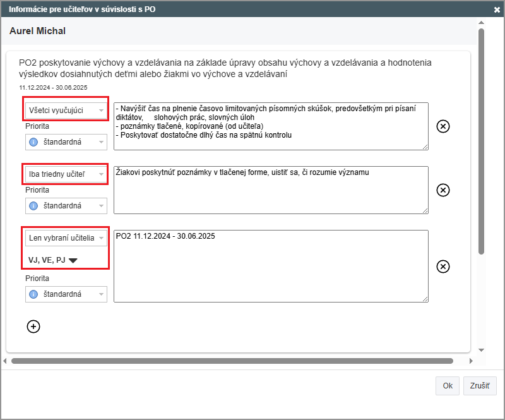Close the dialog with the X icon
This screenshot has height=420, width=505.
496,9
